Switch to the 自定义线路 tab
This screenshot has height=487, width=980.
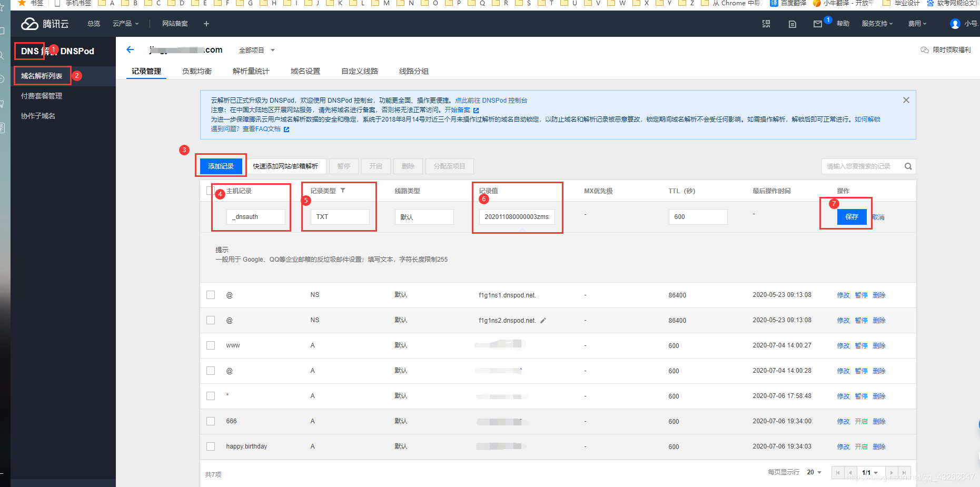[360, 71]
